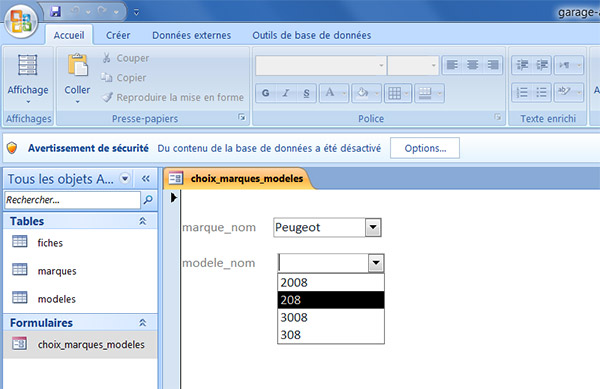Align text left in Police group
The height and width of the screenshot is (389, 600).
(452, 65)
